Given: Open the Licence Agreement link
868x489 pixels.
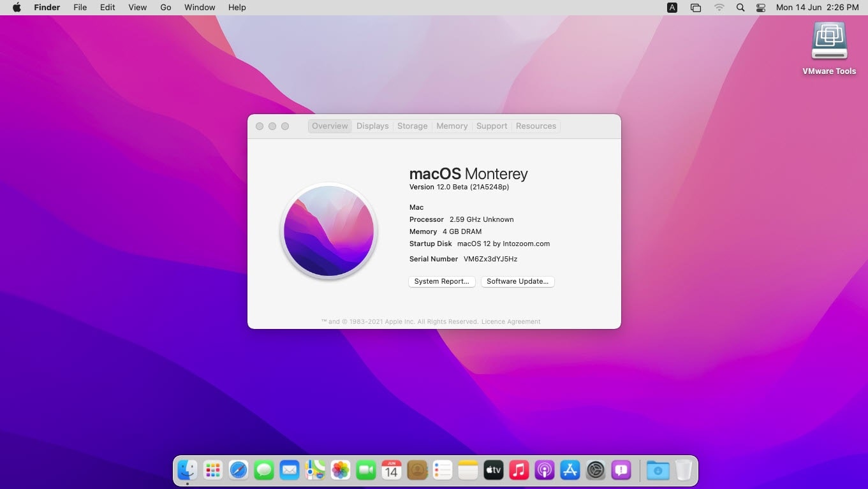Looking at the screenshot, I should [x=511, y=322].
